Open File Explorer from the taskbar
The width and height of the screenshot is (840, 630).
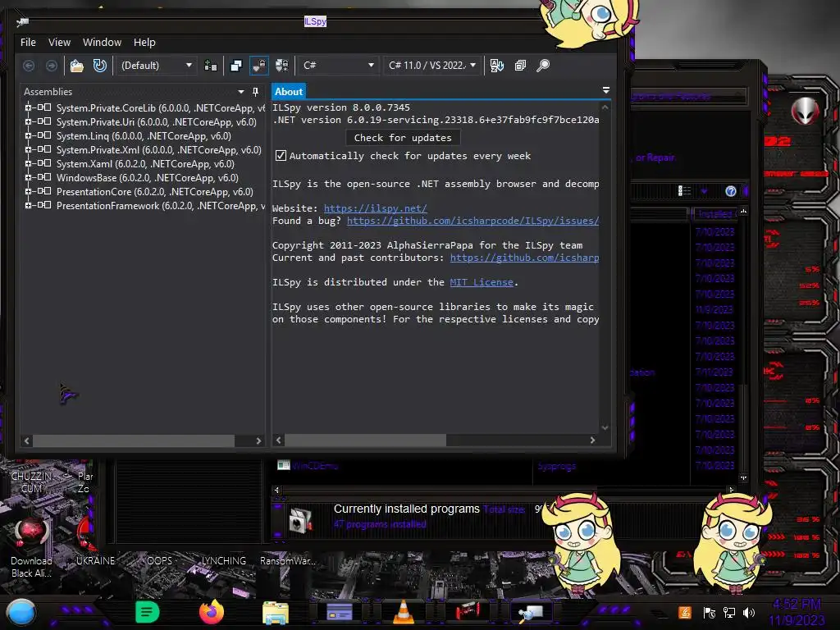click(x=276, y=613)
